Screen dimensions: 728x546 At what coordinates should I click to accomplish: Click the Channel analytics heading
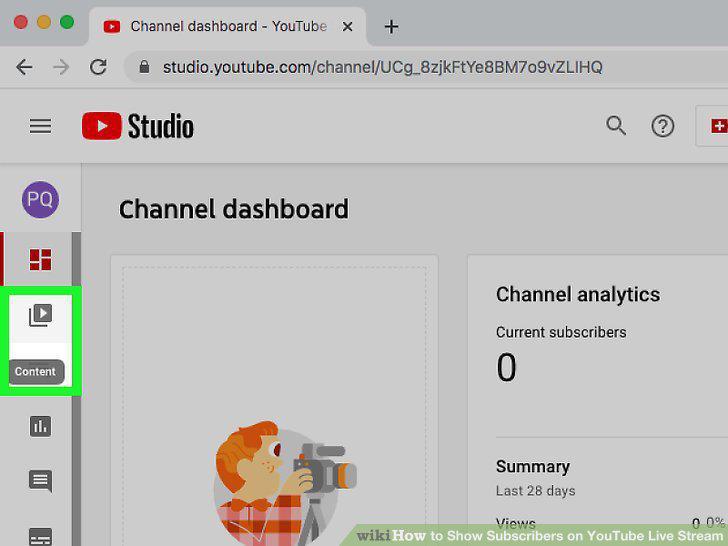click(578, 295)
